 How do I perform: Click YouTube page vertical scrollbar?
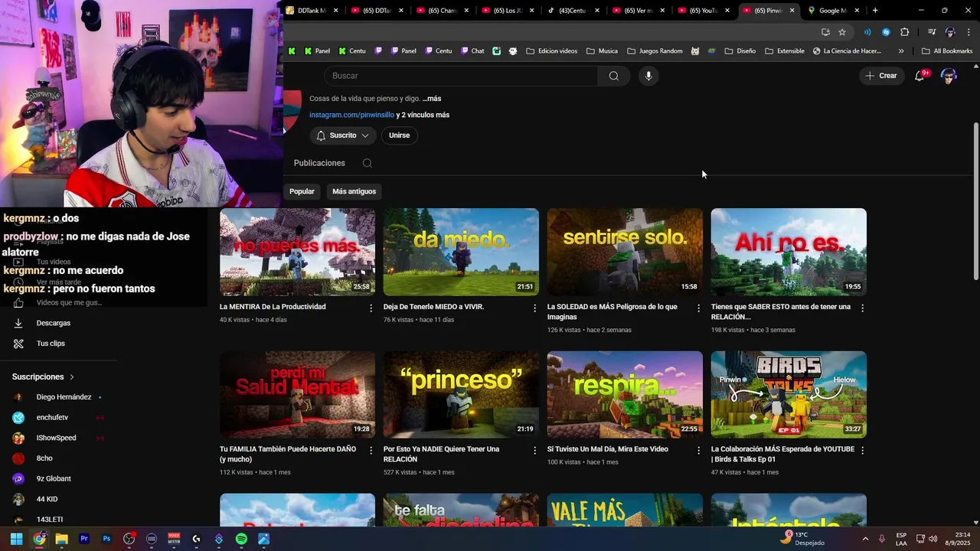coord(975,201)
